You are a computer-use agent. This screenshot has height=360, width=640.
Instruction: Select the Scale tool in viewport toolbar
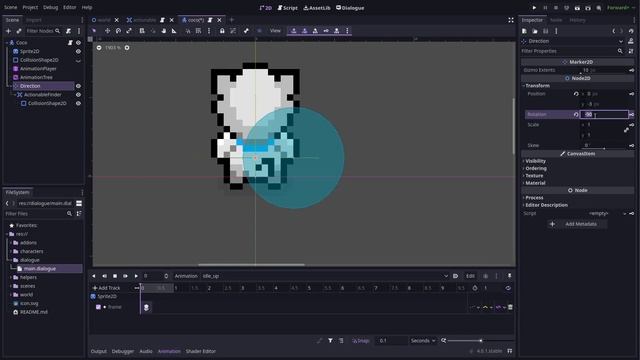(x=129, y=31)
